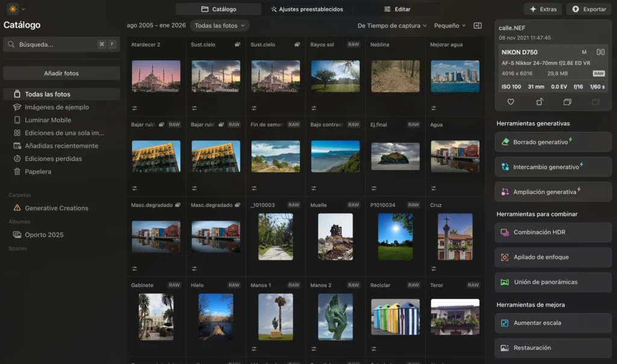Open Añadidas recientemente collection

61,146
